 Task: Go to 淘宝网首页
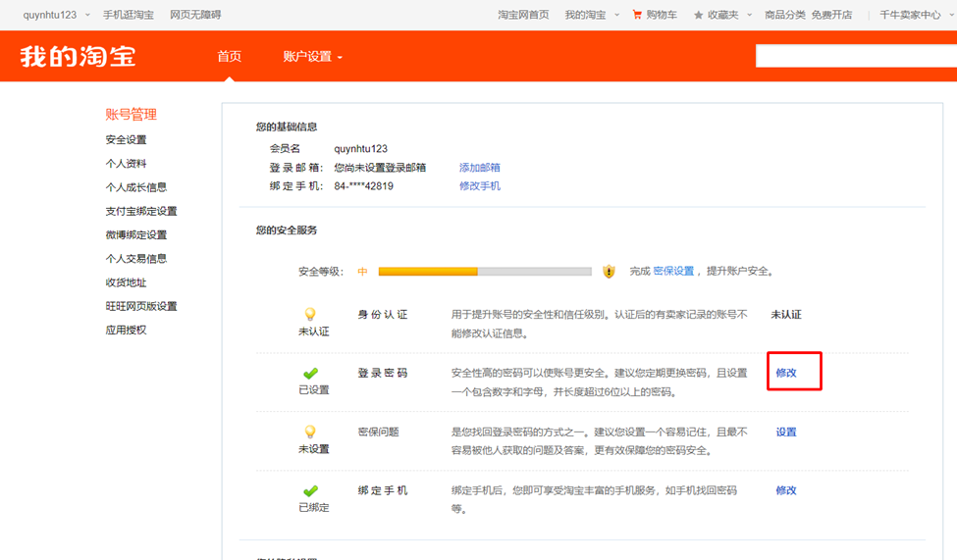point(523,15)
